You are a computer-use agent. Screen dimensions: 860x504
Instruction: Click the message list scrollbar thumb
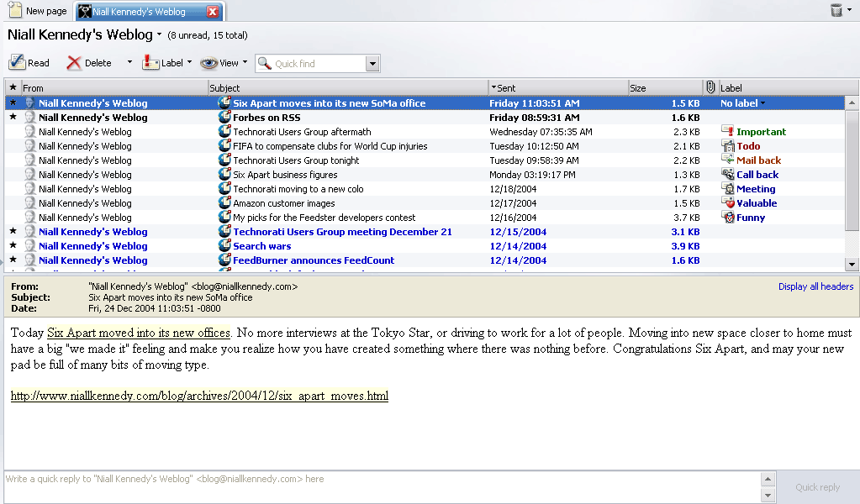click(x=852, y=171)
